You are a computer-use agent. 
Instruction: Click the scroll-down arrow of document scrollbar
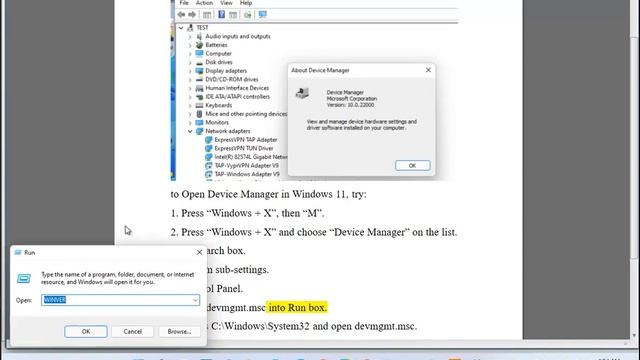coord(634,336)
